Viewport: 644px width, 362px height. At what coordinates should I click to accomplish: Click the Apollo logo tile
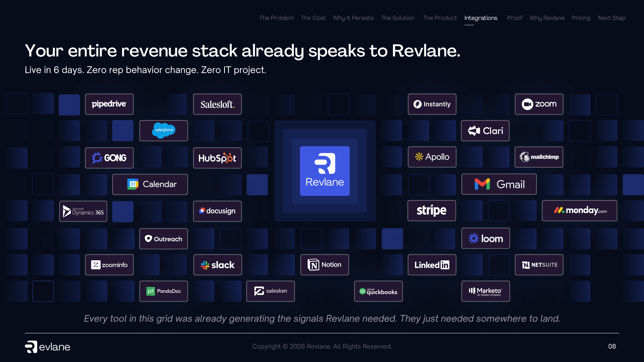[432, 157]
